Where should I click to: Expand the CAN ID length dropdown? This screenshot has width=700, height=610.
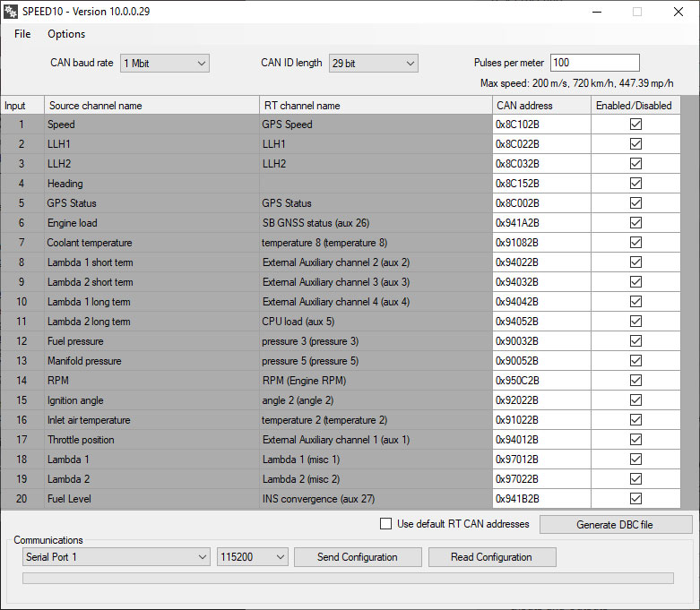[373, 63]
